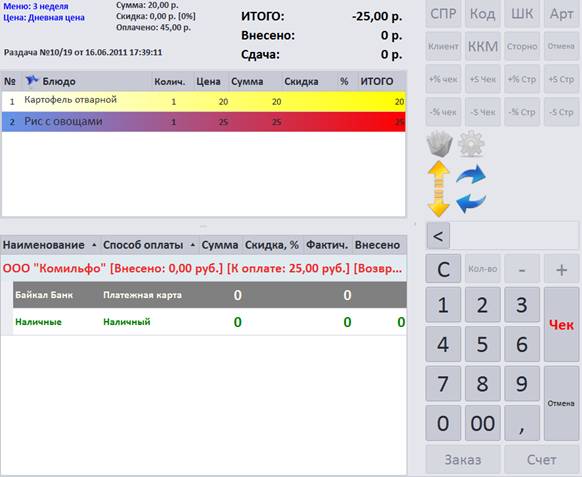This screenshot has width=582, height=477.
Task: Click the blue right-curved arrow icon
Action: (x=471, y=174)
